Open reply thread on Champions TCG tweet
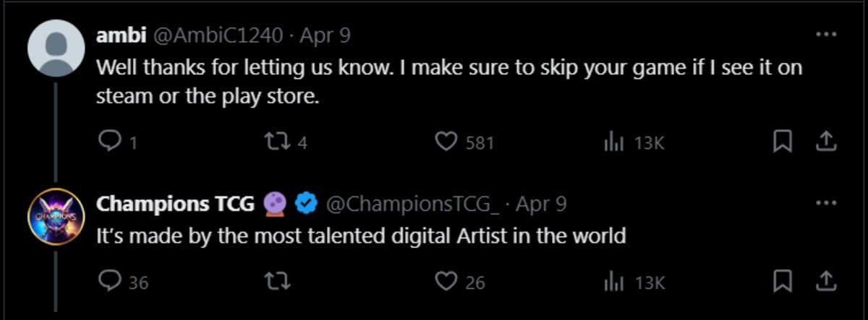This screenshot has height=320, width=868. click(109, 281)
